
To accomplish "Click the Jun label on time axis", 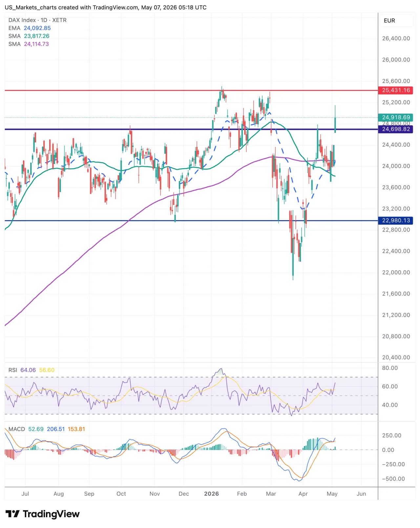I will click(x=361, y=494).
